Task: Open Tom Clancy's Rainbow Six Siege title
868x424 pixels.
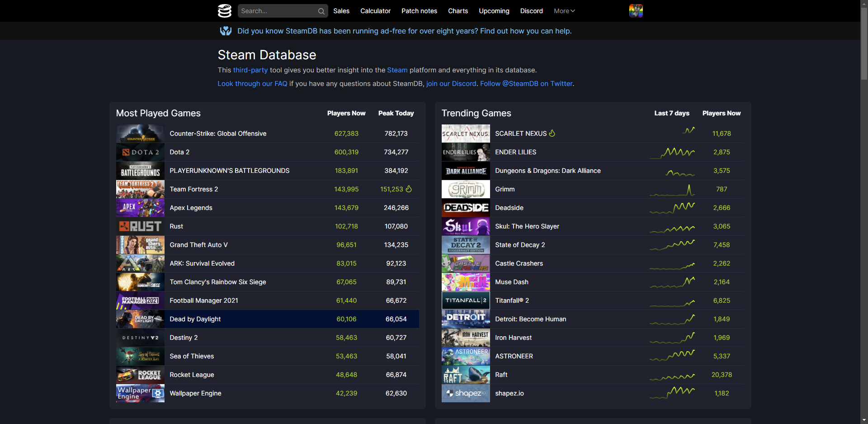Action: [218, 282]
